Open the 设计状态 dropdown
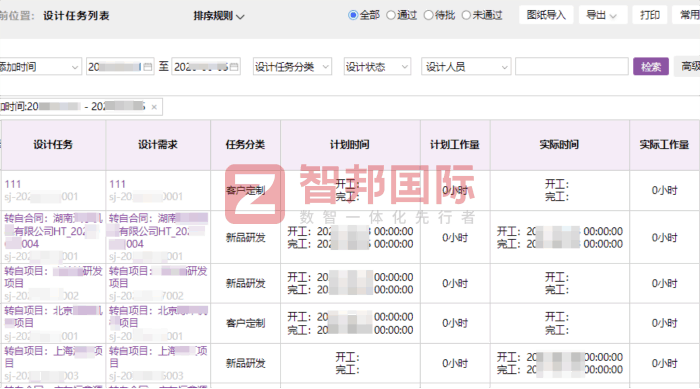700x389 pixels. pyautogui.click(x=377, y=67)
